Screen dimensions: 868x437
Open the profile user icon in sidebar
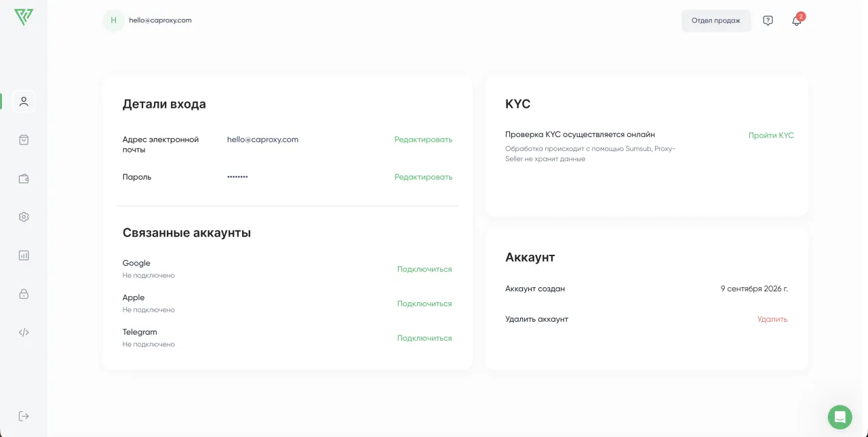24,102
